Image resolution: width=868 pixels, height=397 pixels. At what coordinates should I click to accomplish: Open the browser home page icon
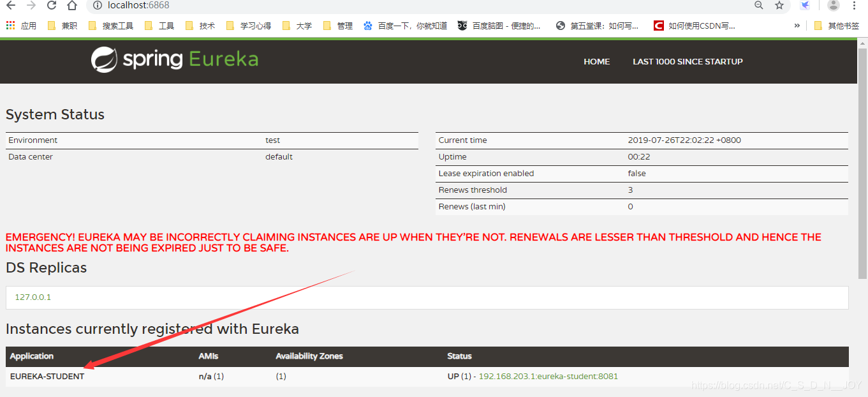click(72, 5)
